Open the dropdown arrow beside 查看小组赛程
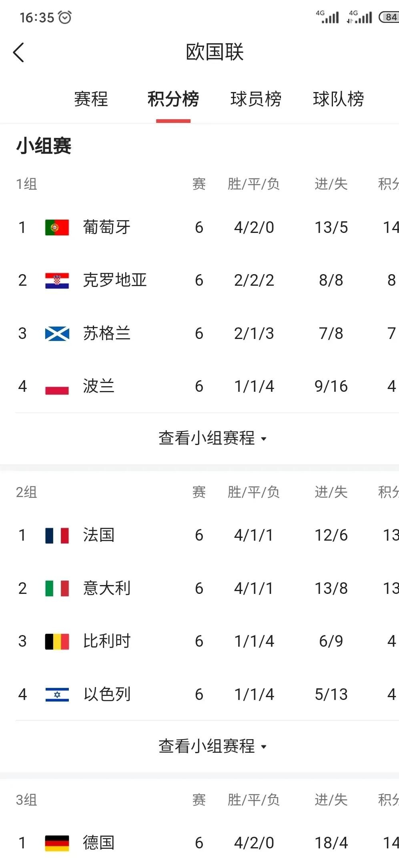 264,439
